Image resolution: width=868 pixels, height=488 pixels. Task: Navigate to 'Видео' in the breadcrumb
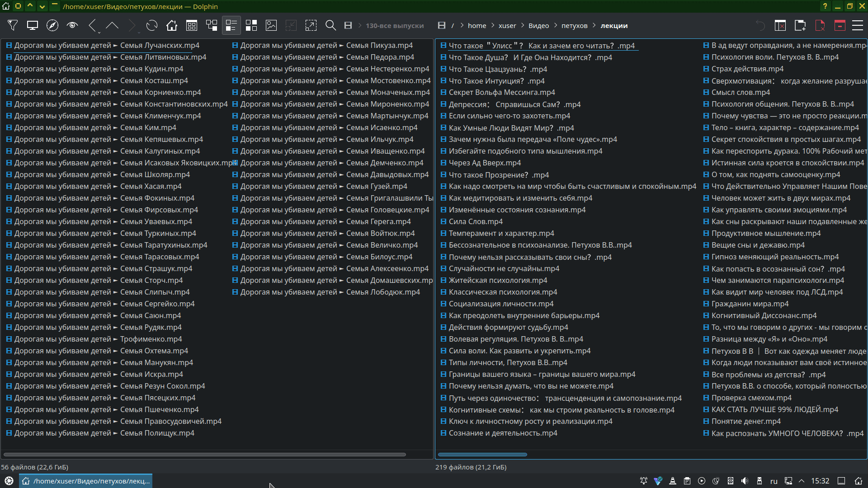539,26
